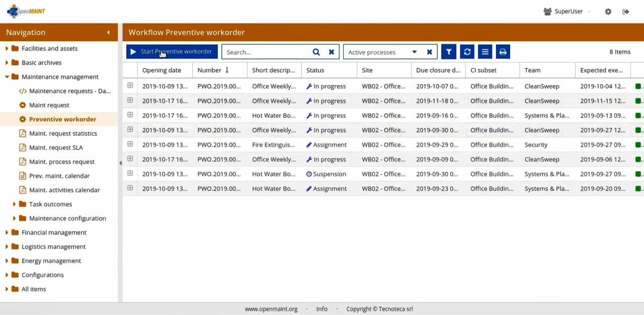Open the Active processes dropdown
The height and width of the screenshot is (315, 644).
point(414,52)
